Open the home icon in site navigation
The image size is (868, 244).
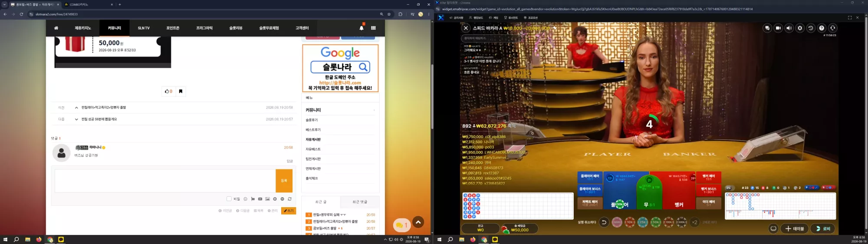(56, 28)
